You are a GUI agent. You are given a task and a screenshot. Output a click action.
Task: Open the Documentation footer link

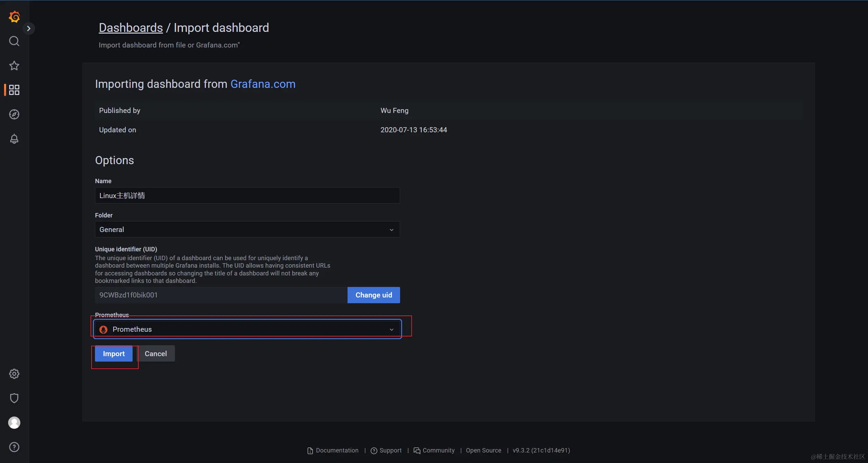click(x=337, y=450)
